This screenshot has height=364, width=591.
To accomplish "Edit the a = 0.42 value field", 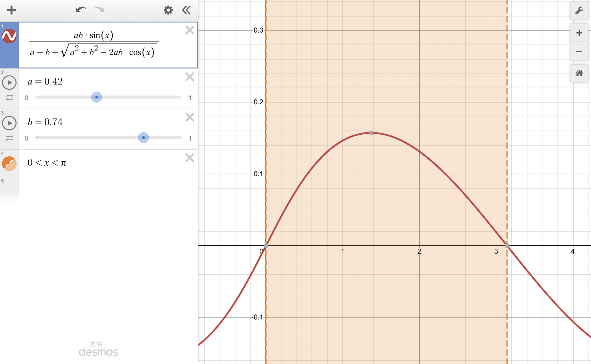I will pos(45,82).
